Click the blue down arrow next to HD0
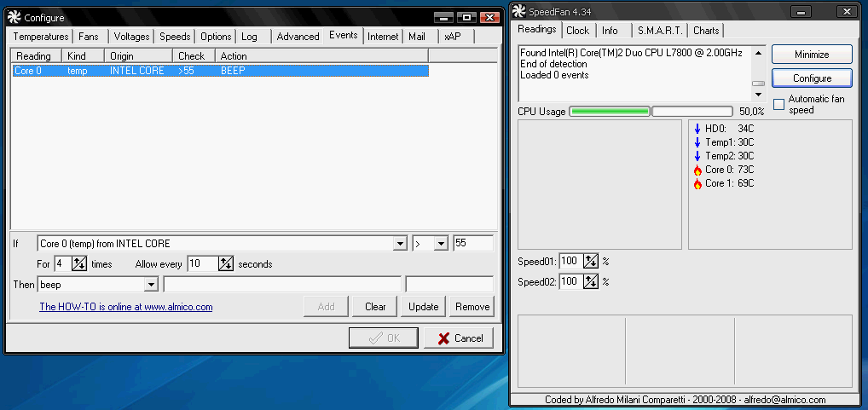868x410 pixels. coord(697,129)
